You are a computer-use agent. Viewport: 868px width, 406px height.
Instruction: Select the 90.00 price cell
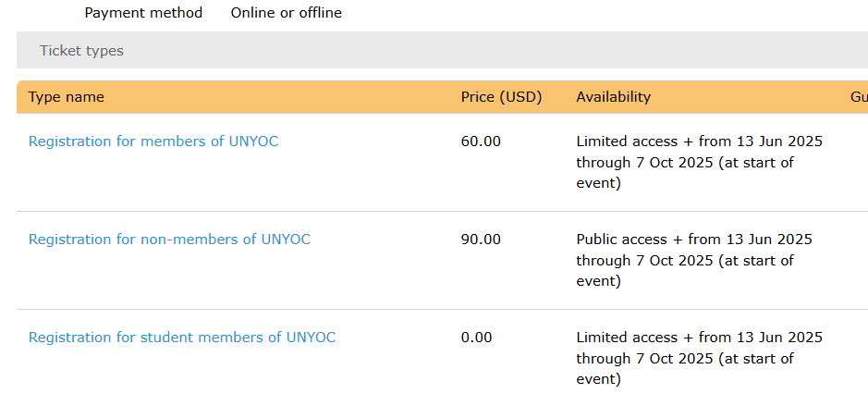(481, 240)
